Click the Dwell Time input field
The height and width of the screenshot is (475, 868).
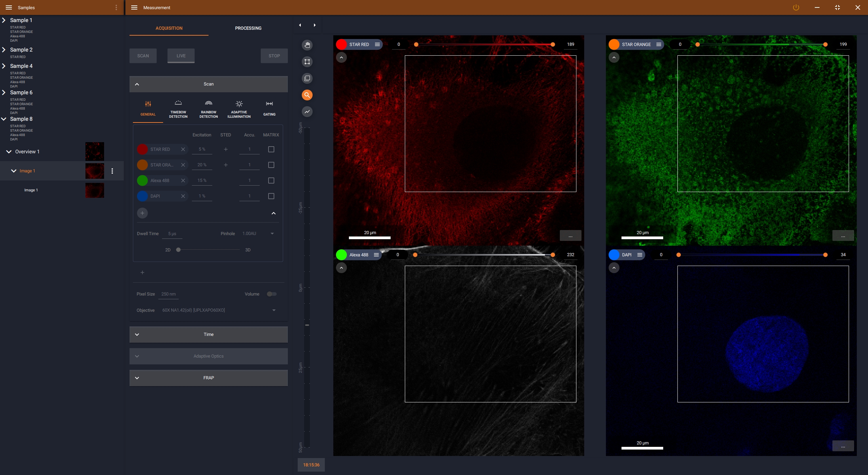172,234
